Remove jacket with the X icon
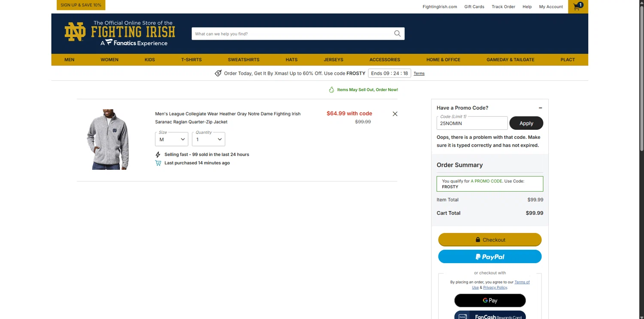 pos(395,114)
